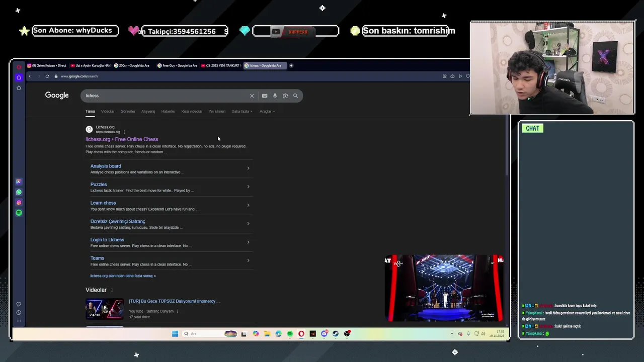Screen dimensions: 644x362
Task: Open the Puzzles link
Action: (x=99, y=185)
